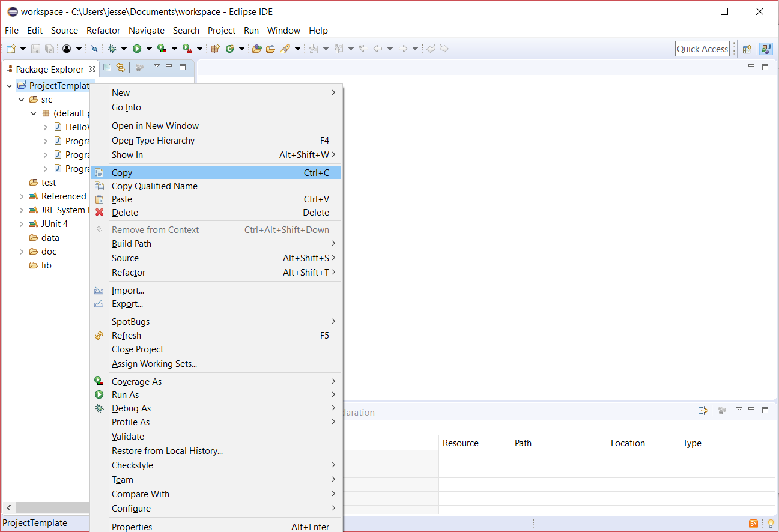The height and width of the screenshot is (532, 779).
Task: Select Refresh in the context menu
Action: coord(126,336)
